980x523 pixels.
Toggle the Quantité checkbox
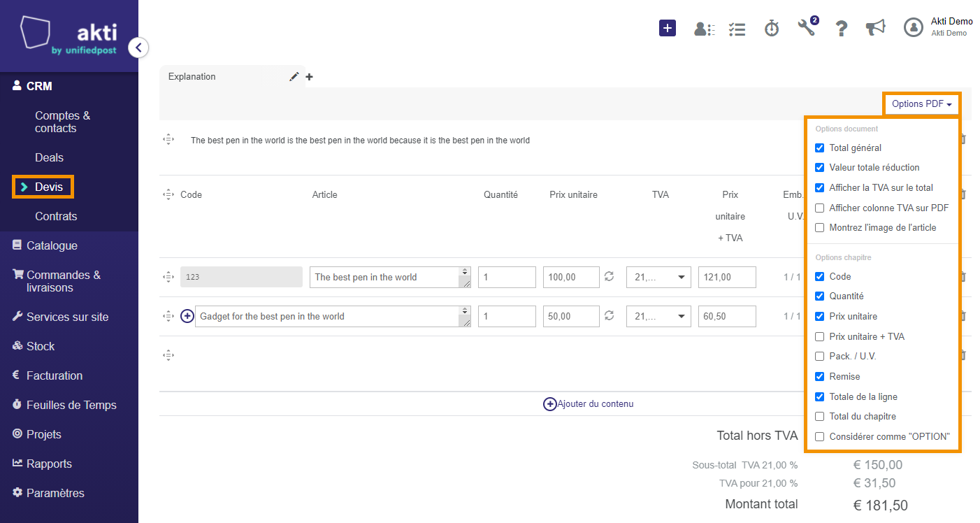click(820, 296)
